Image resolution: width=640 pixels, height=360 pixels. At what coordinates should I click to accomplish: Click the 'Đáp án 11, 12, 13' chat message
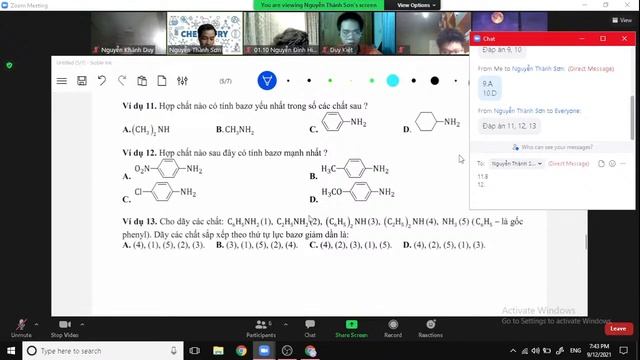(x=509, y=126)
